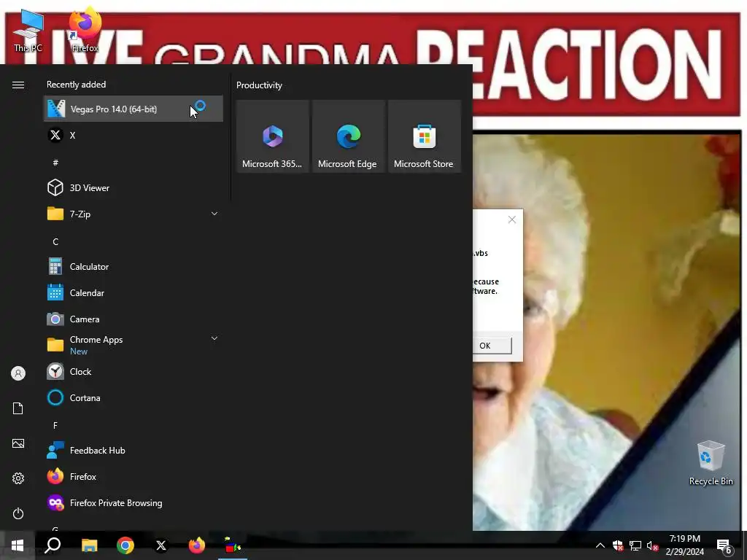Open Settings gear in Start sidebar

coord(18,478)
